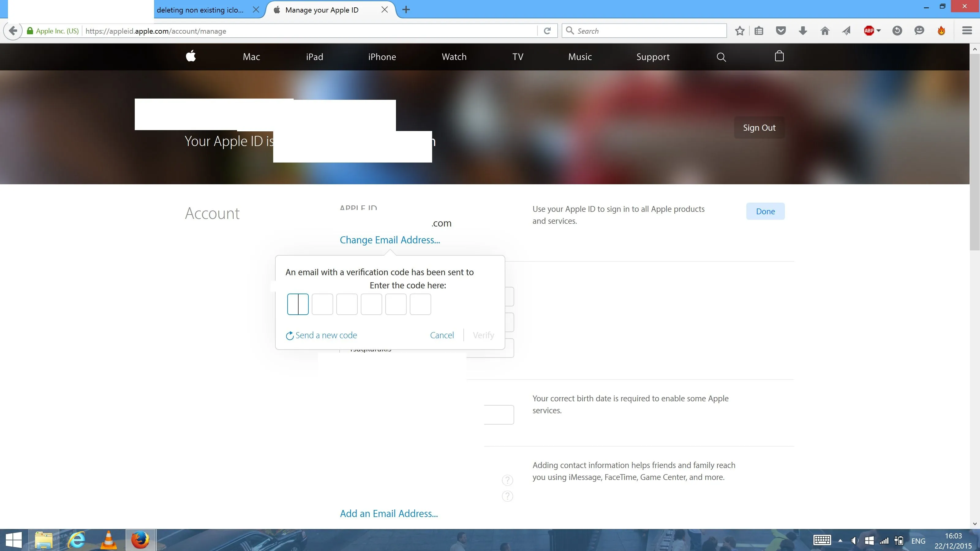
Task: Open the Apple site search icon
Action: click(721, 57)
